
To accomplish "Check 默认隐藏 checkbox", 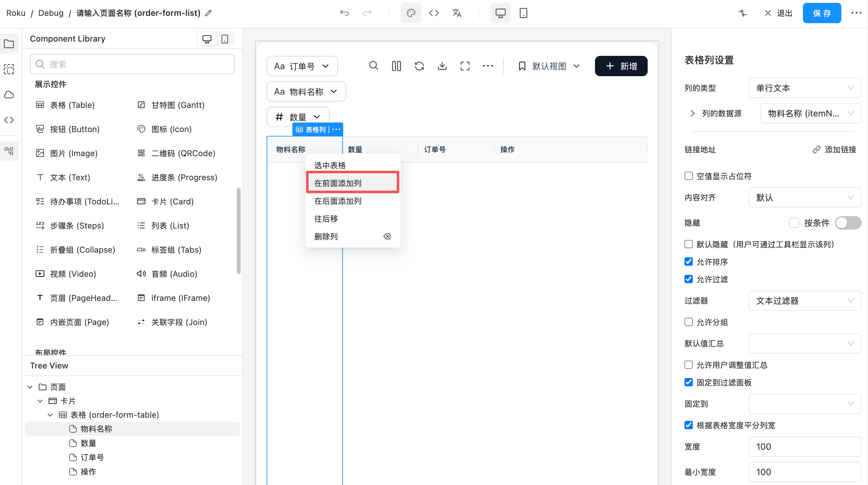I will [x=688, y=244].
